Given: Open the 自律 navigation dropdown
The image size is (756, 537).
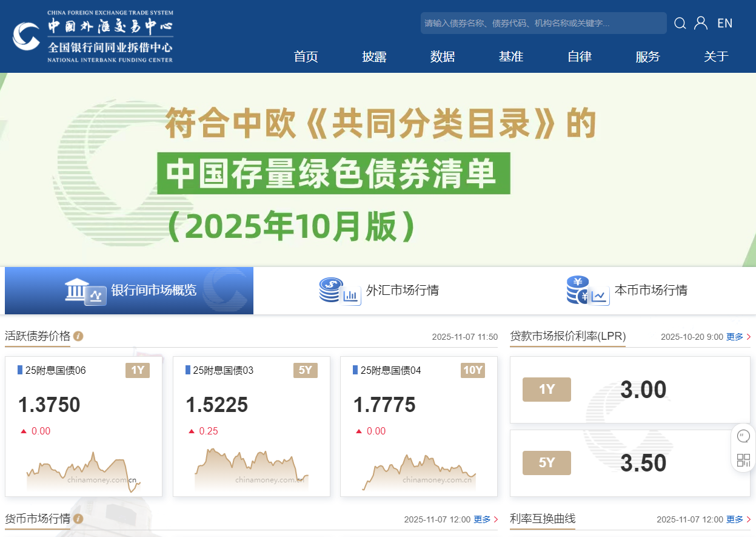Looking at the screenshot, I should tap(579, 56).
